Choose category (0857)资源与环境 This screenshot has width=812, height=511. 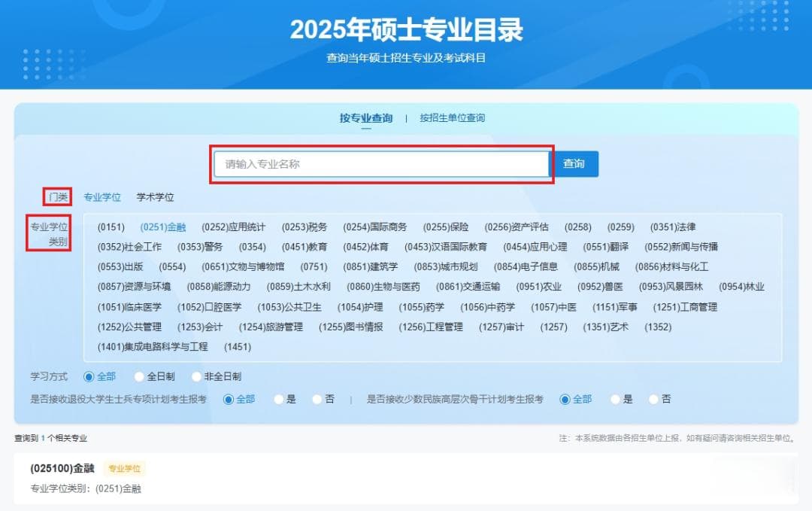pos(134,287)
